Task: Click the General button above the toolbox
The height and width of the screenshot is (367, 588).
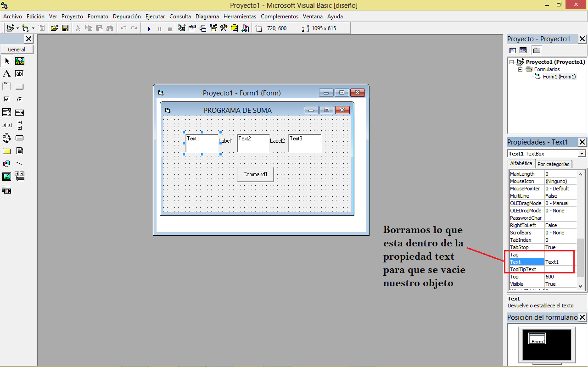Action: 18,49
